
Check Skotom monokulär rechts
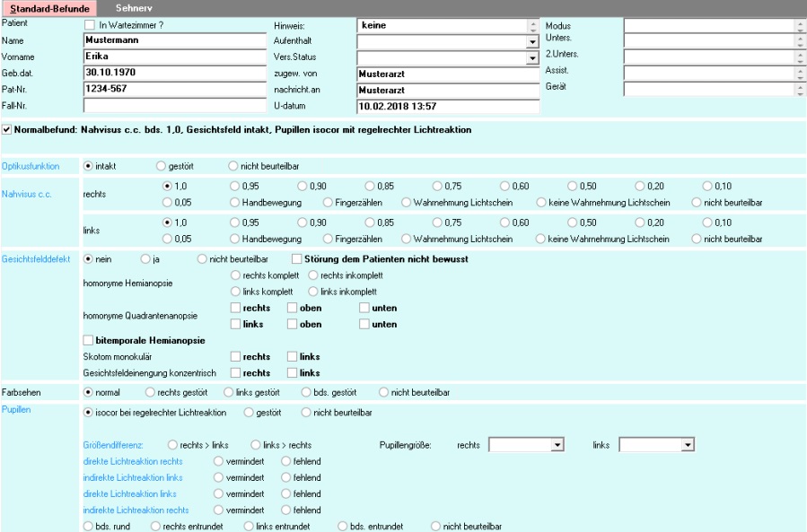236,356
